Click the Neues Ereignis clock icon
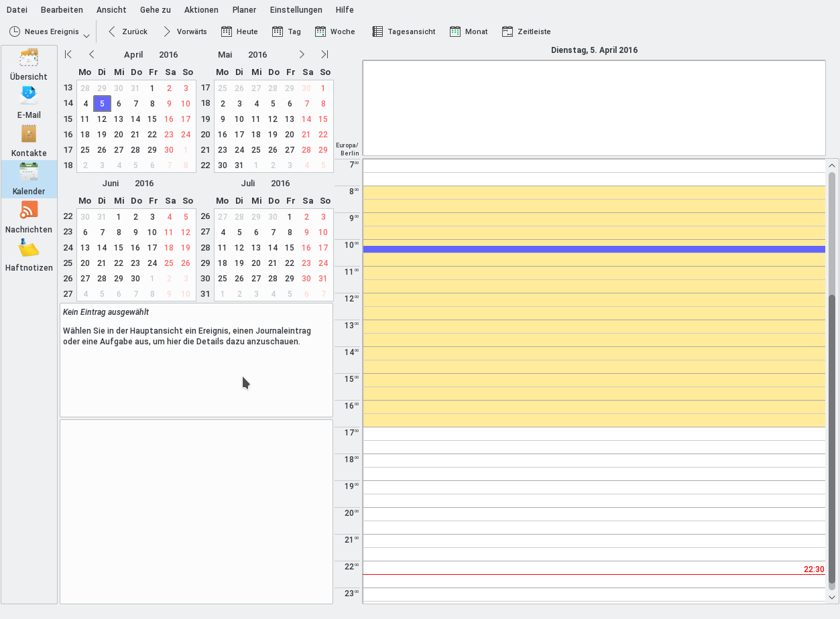This screenshot has height=619, width=840. (x=15, y=31)
